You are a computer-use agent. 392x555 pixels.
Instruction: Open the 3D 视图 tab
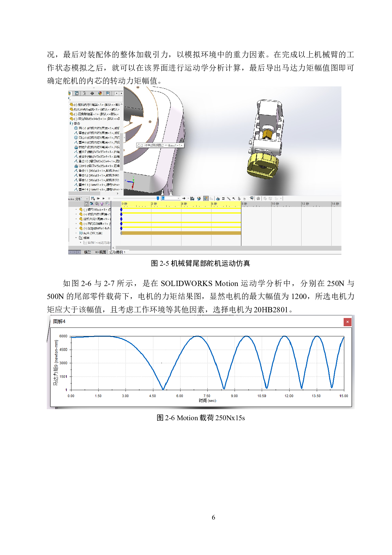point(101,252)
